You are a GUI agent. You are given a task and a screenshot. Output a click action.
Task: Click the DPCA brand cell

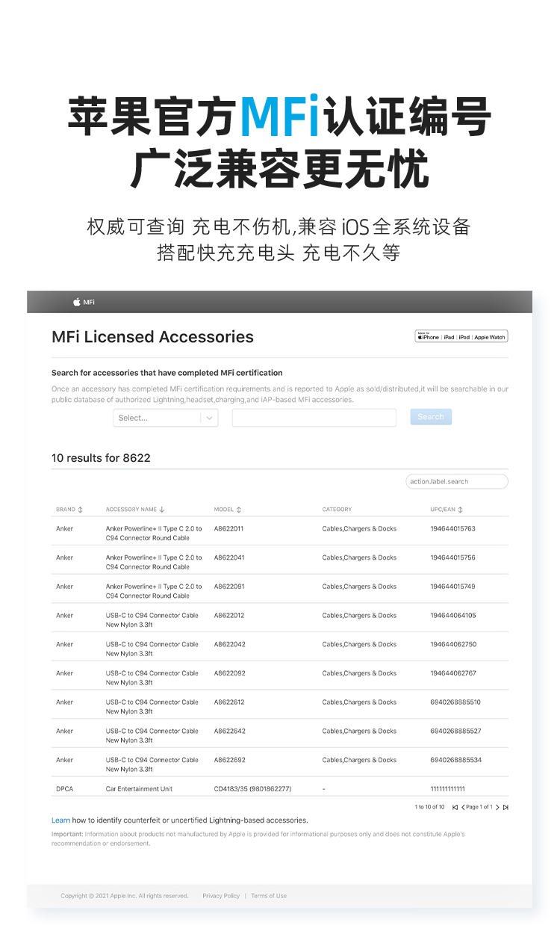tap(64, 789)
